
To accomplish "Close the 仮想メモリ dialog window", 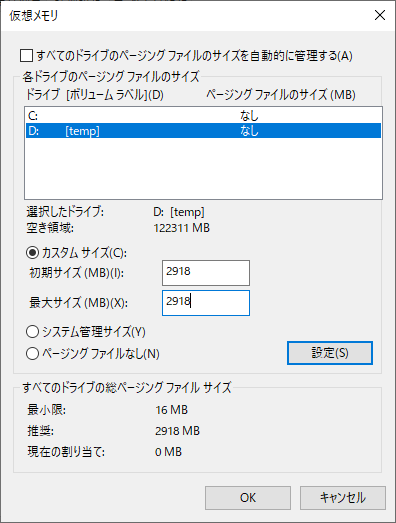I will (380, 15).
